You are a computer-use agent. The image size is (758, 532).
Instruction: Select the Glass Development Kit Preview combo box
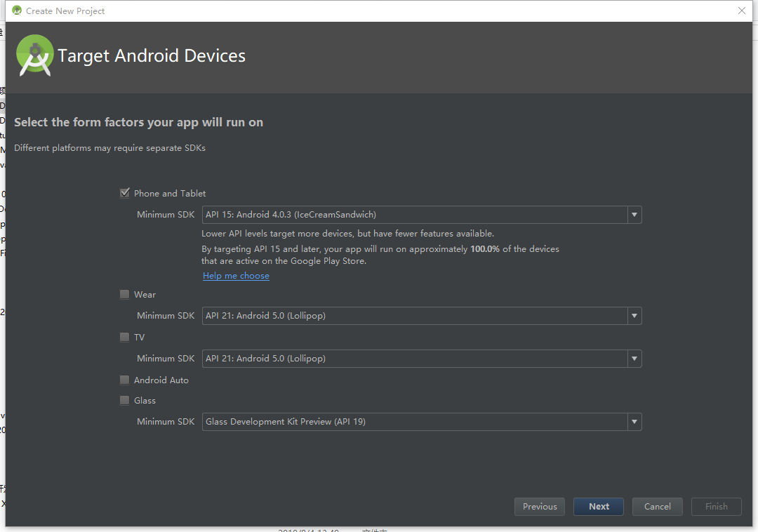pyautogui.click(x=422, y=422)
